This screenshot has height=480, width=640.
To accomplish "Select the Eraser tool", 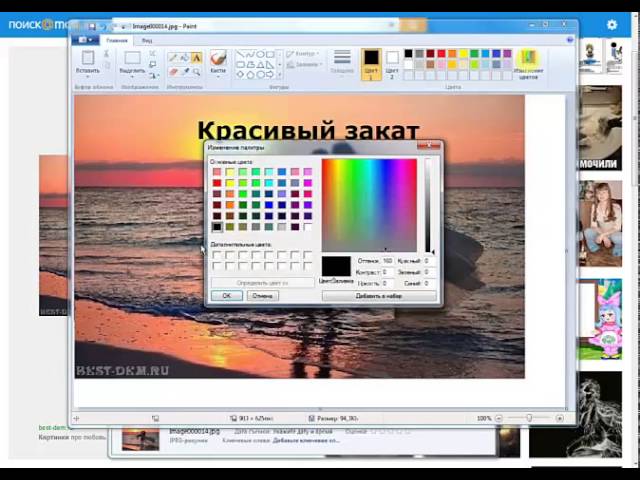I will tap(173, 72).
